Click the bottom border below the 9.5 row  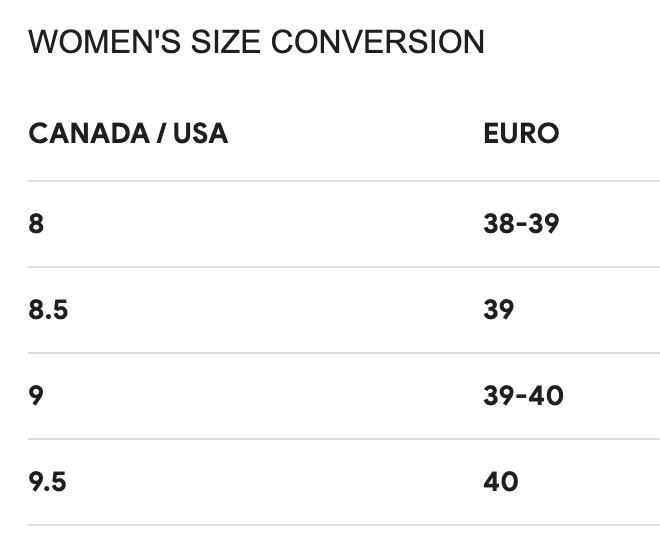click(343, 525)
